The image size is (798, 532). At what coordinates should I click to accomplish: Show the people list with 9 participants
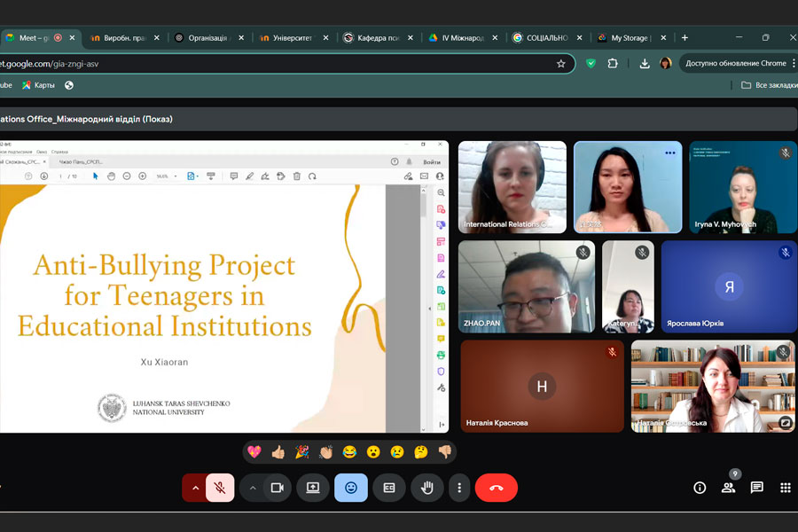[728, 488]
